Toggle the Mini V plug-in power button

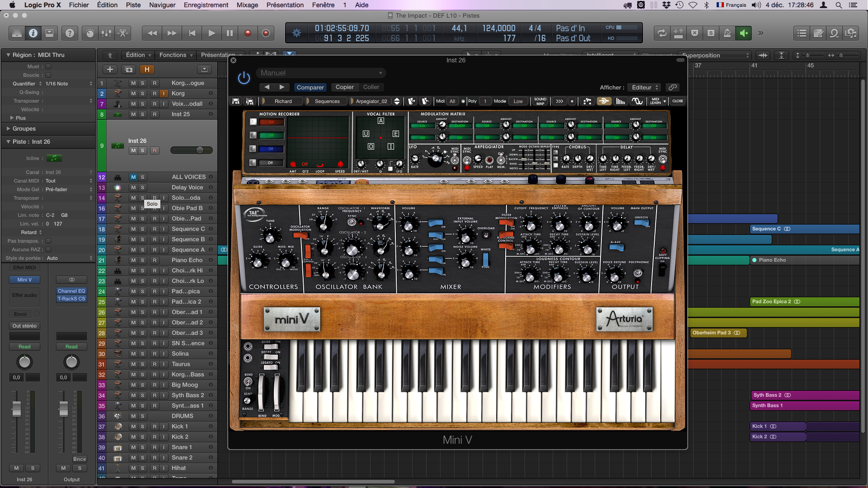(244, 78)
